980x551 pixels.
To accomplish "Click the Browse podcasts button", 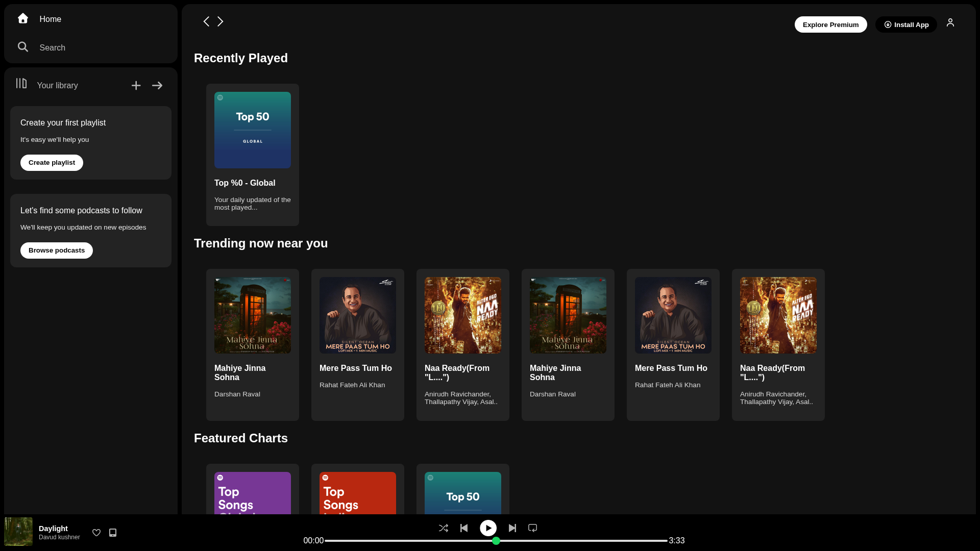I will coord(57,251).
